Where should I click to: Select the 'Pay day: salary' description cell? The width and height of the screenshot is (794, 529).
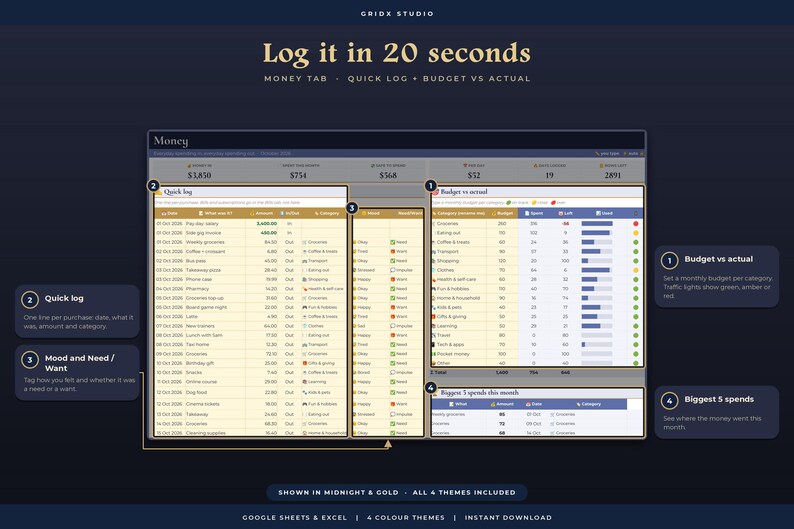pyautogui.click(x=215, y=223)
